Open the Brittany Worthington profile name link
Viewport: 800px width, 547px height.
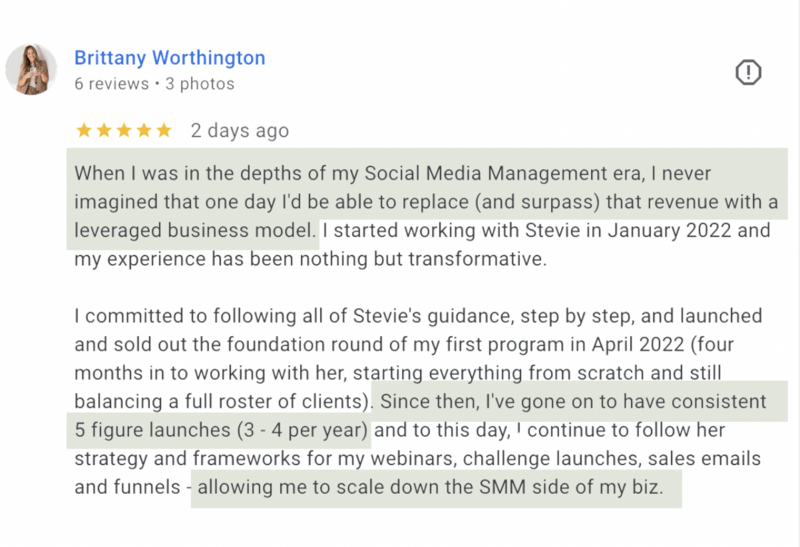tap(170, 58)
